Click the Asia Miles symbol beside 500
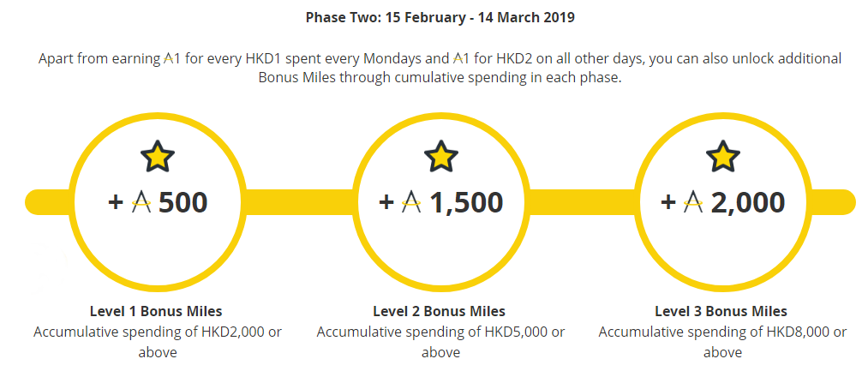 click(141, 202)
